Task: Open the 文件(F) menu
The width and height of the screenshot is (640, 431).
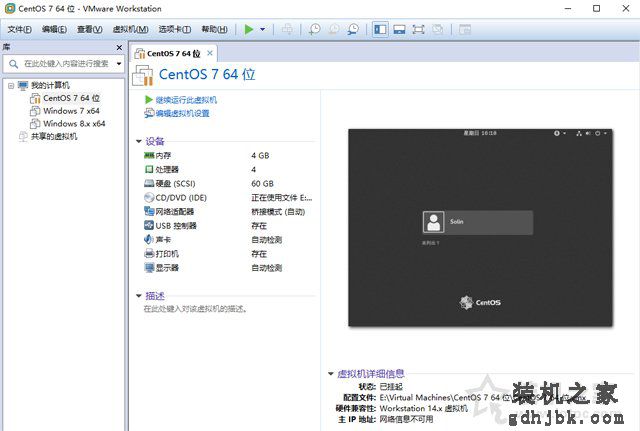Action: (x=19, y=29)
